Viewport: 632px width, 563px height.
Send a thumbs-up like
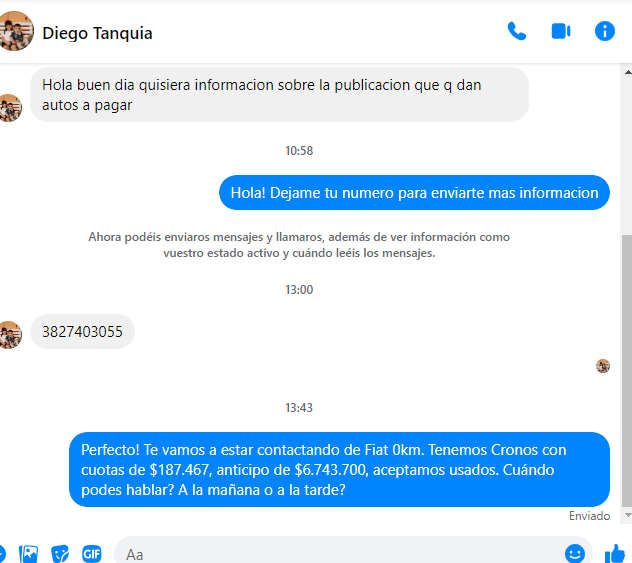615,554
